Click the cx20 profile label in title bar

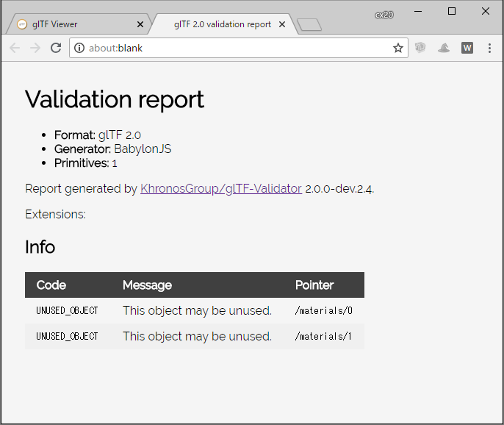point(384,15)
